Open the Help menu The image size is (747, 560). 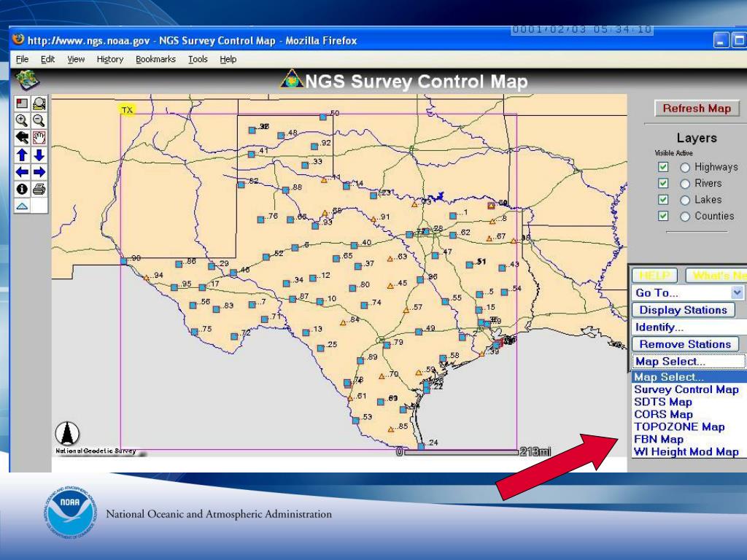[x=228, y=59]
